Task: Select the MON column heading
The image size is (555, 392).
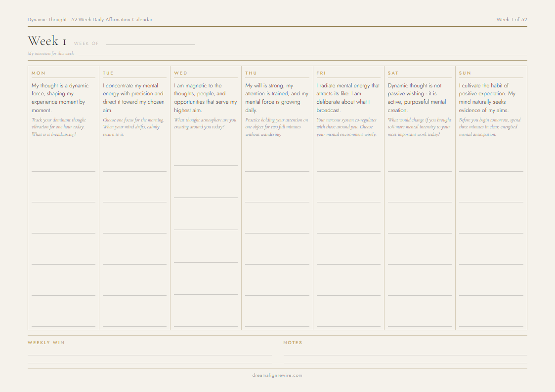Action: (38, 73)
